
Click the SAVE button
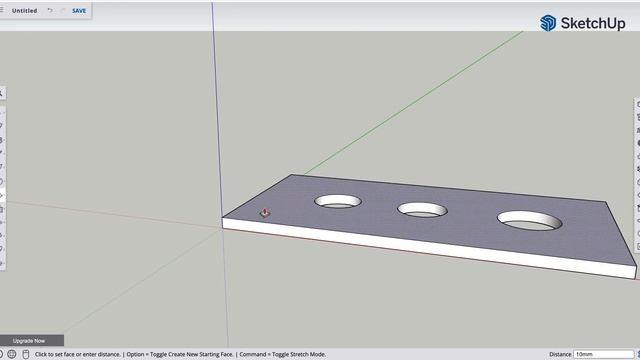(79, 11)
